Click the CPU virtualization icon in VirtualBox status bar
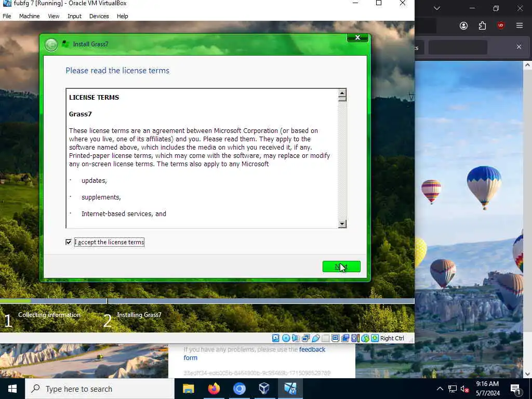The image size is (532, 399). tap(355, 338)
